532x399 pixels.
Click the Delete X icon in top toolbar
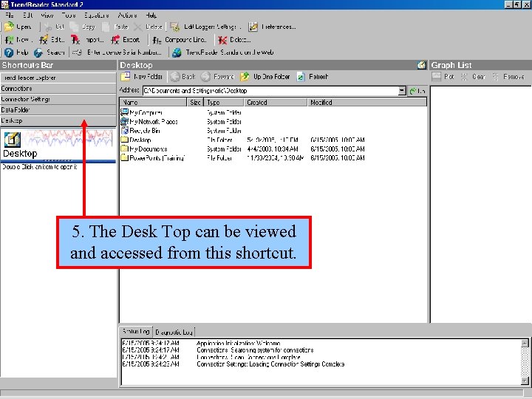coord(138,27)
